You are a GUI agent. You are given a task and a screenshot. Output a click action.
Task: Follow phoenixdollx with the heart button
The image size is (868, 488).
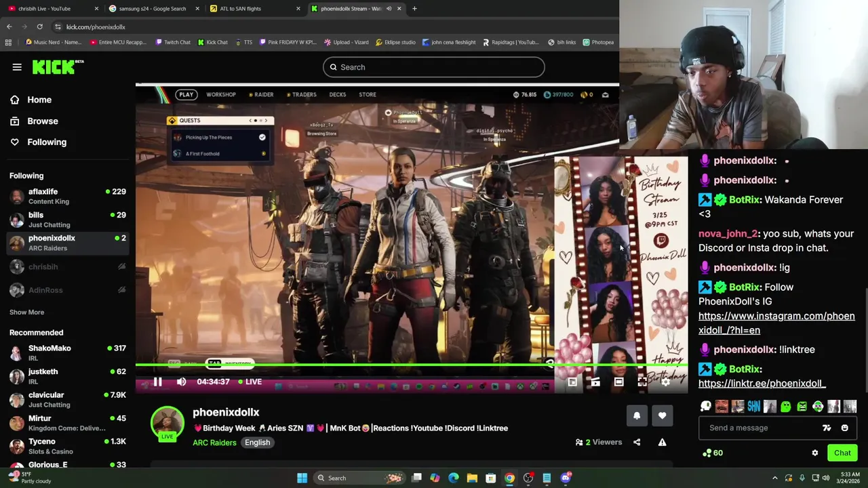663,416
